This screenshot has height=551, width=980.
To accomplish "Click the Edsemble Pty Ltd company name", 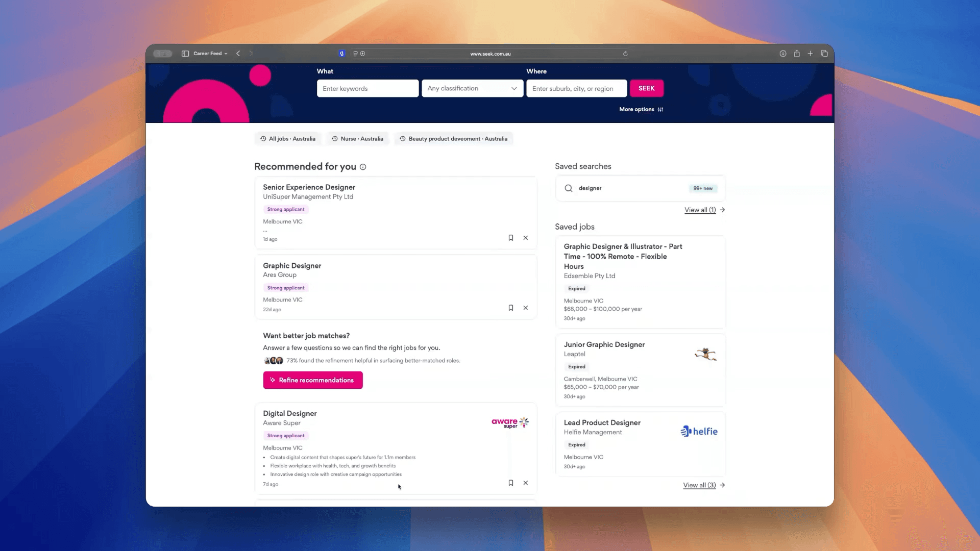I will (589, 275).
